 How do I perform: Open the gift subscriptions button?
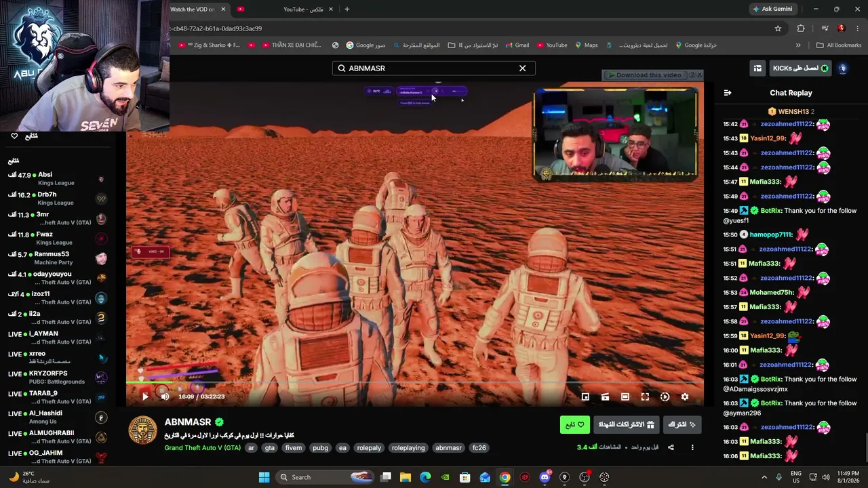[x=626, y=425]
